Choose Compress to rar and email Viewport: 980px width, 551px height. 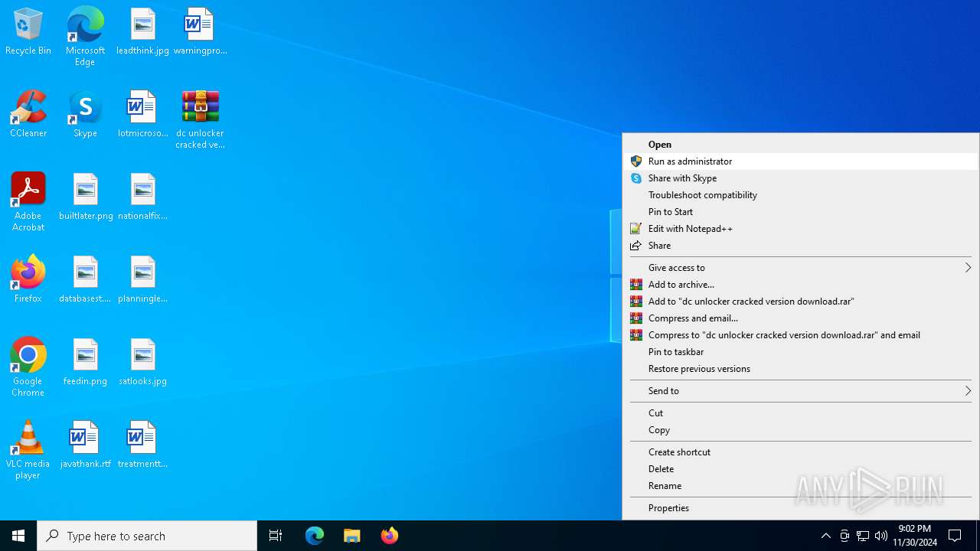tap(801, 335)
